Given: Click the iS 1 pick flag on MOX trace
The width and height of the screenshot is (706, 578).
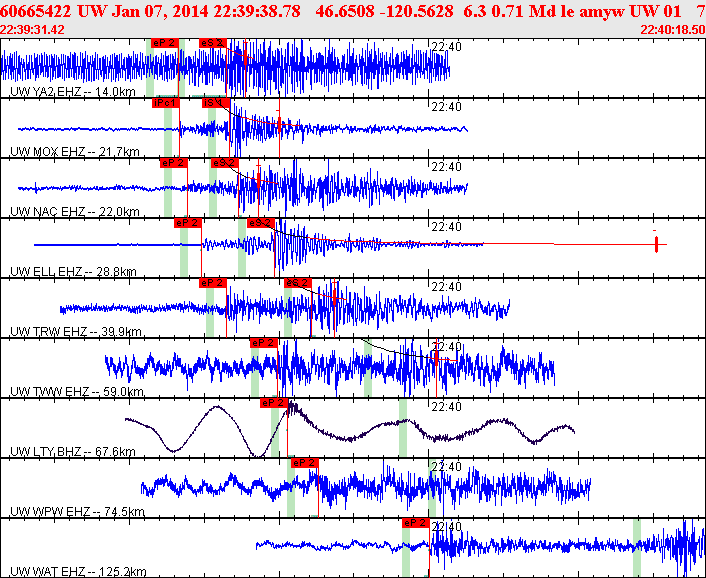Looking at the screenshot, I should [x=215, y=103].
